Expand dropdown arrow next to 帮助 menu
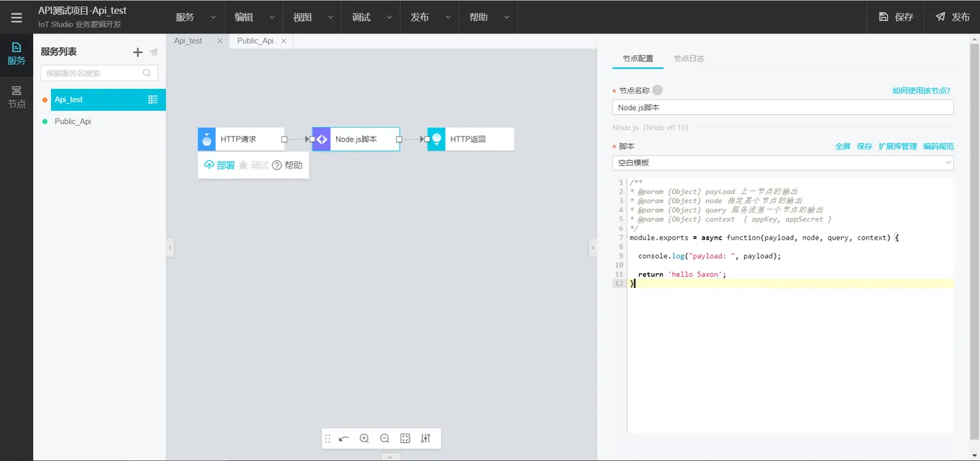Screen dimensions: 980x461 tap(507, 17)
